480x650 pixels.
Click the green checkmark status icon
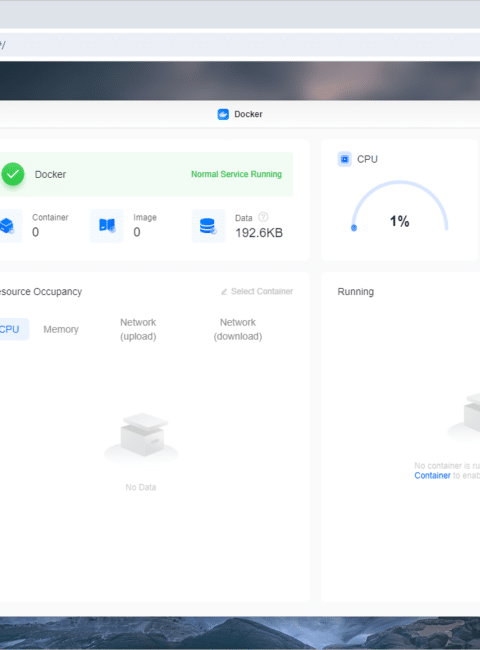click(13, 174)
